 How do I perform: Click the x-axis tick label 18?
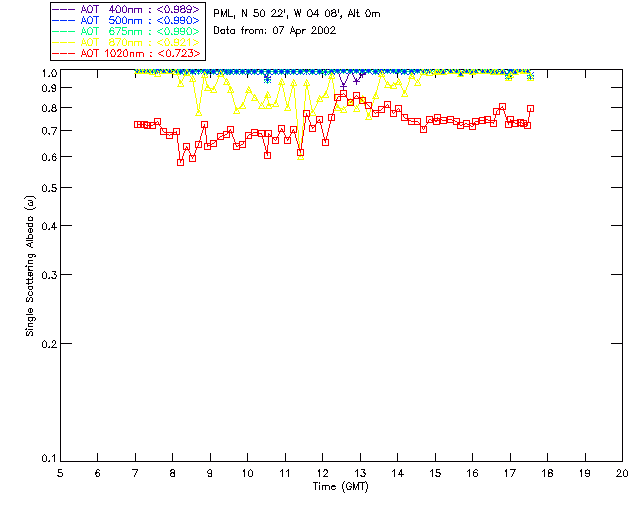(547, 473)
